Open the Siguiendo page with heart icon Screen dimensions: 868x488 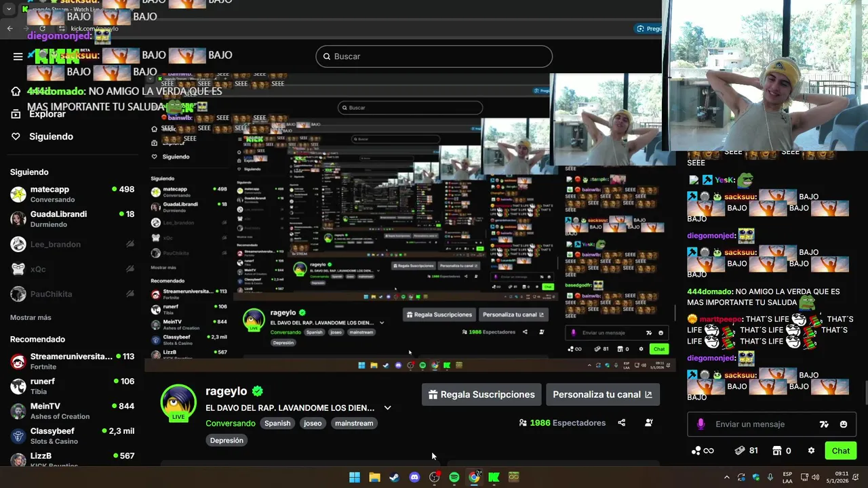click(42, 136)
